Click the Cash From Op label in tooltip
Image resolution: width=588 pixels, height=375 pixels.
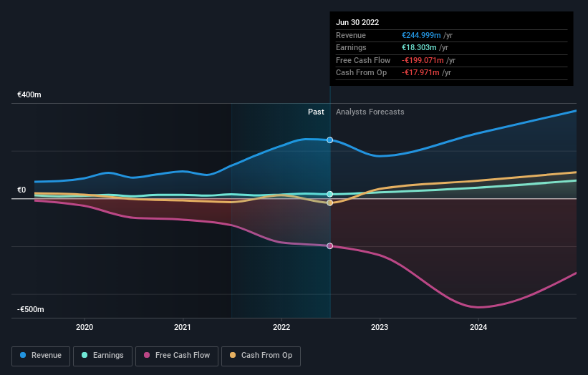coord(361,73)
